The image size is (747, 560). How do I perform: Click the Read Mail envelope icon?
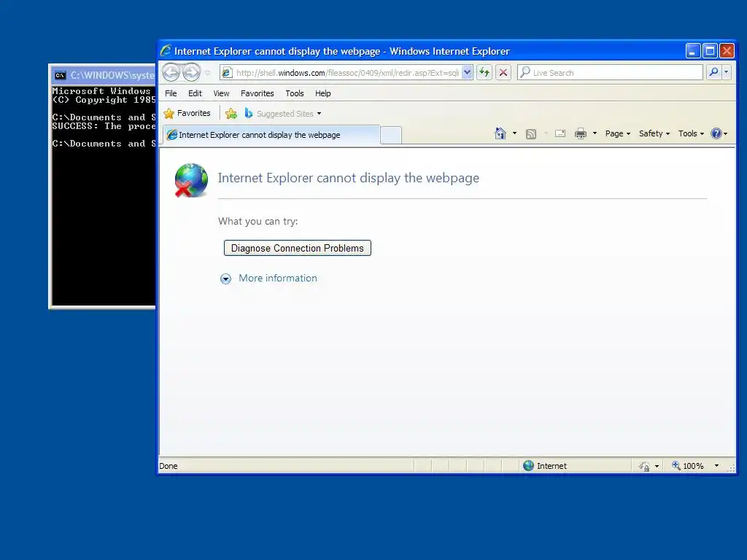560,133
